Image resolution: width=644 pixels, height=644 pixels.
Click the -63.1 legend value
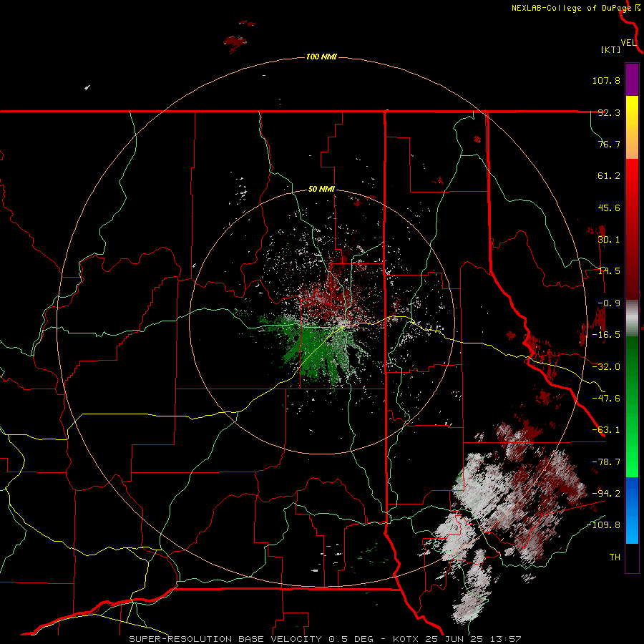tap(606, 430)
